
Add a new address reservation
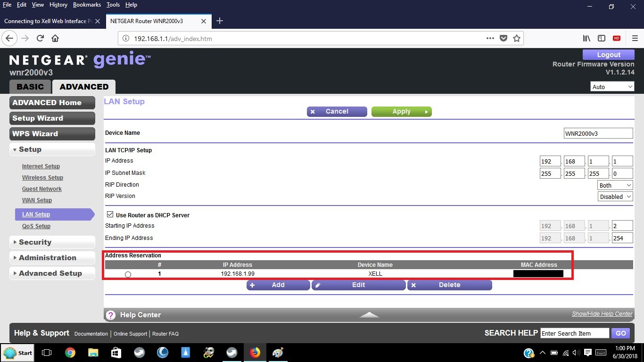tap(278, 285)
